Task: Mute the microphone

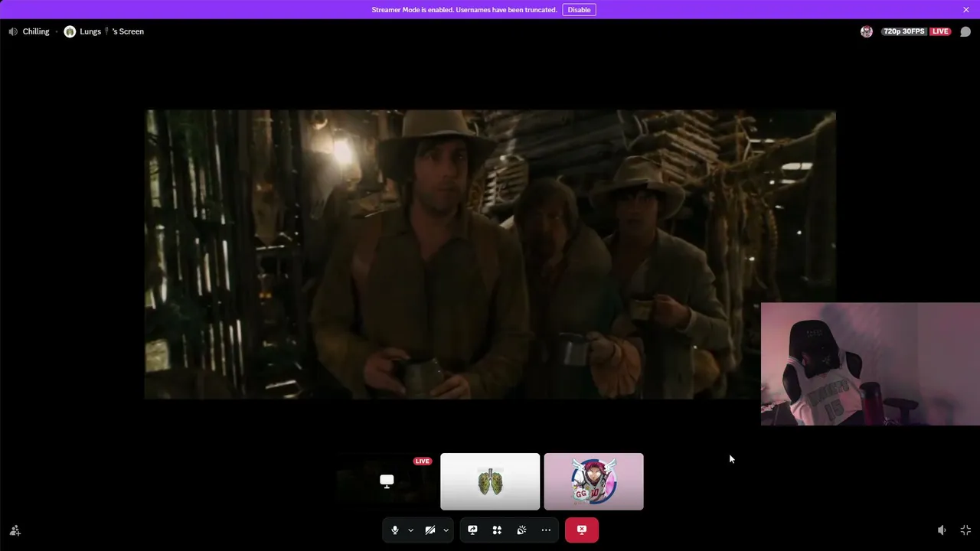Action: [395, 530]
